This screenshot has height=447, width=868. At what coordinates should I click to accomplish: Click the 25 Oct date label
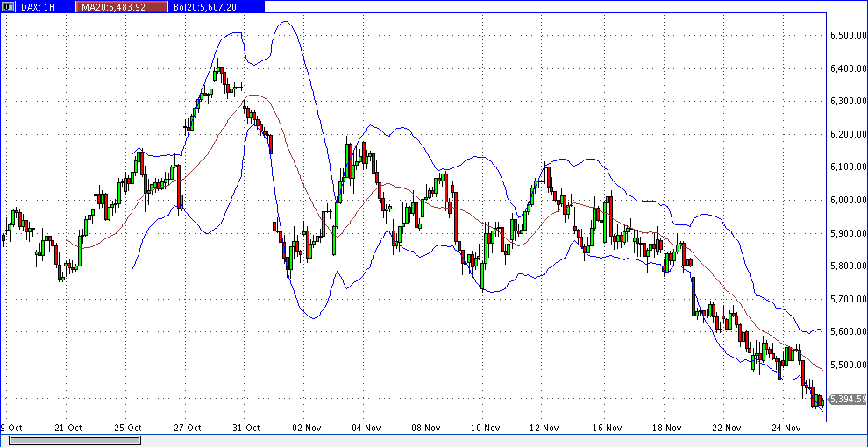(128, 428)
